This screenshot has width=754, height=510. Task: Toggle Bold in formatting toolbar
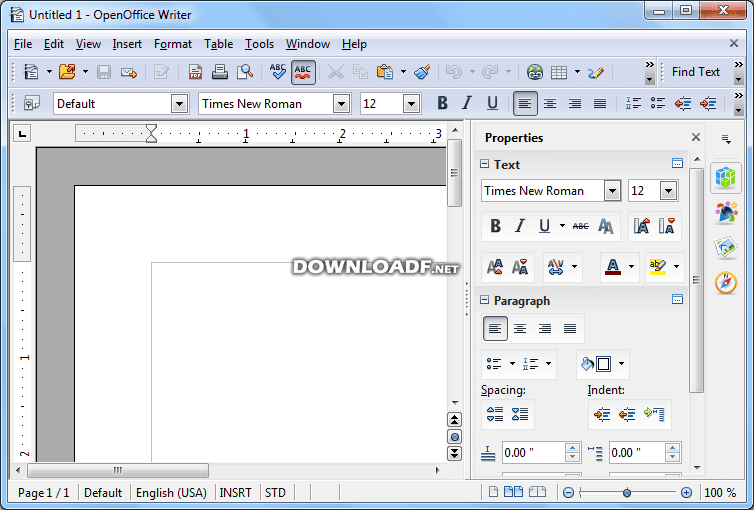442,103
